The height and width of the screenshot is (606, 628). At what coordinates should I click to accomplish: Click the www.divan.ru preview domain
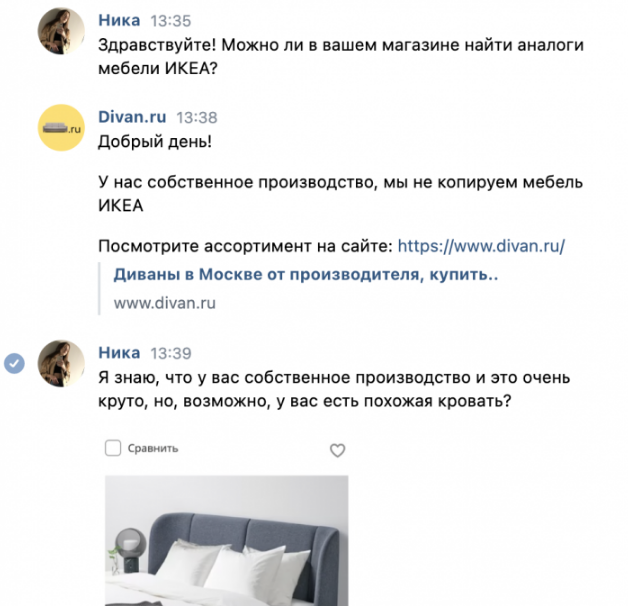click(165, 303)
